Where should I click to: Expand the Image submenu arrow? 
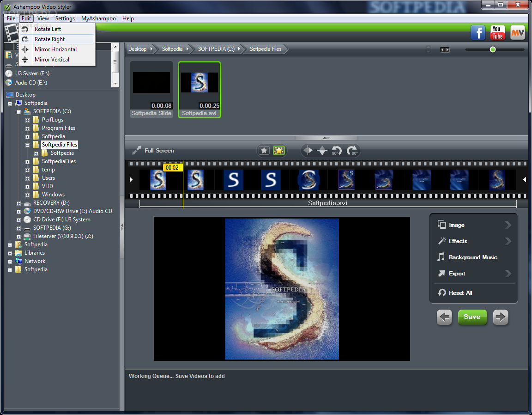coord(508,225)
